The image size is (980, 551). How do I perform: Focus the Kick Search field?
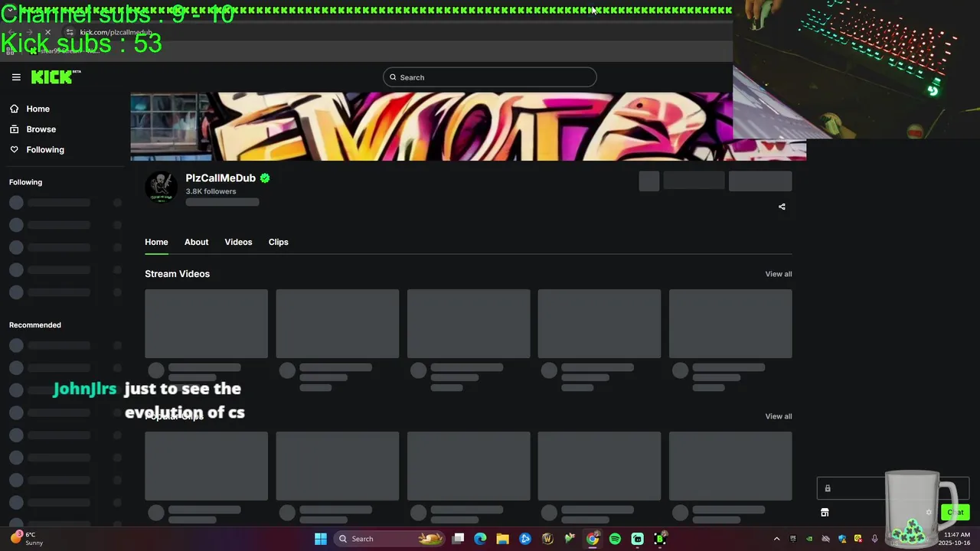[x=490, y=77]
